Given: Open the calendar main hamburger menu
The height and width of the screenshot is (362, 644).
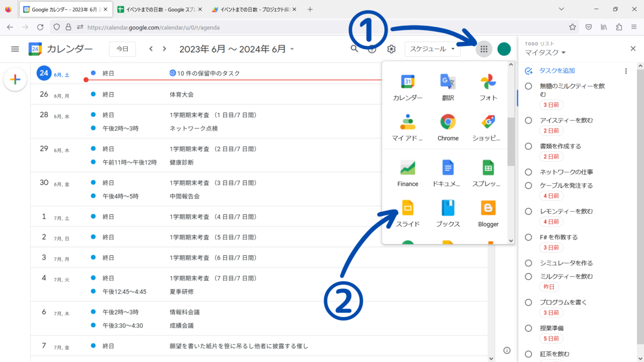Looking at the screenshot, I should [x=15, y=49].
